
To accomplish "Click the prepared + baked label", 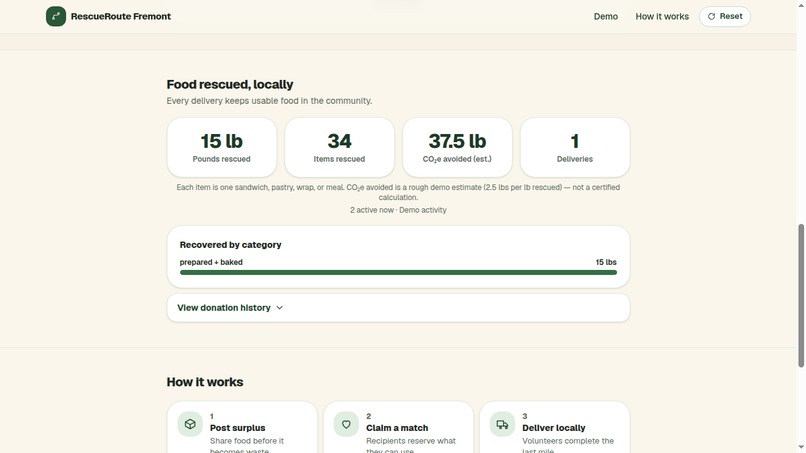I will point(211,262).
